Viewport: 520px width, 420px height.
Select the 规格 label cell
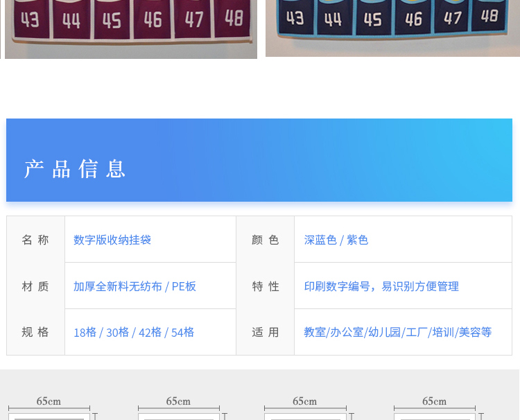[x=35, y=332]
